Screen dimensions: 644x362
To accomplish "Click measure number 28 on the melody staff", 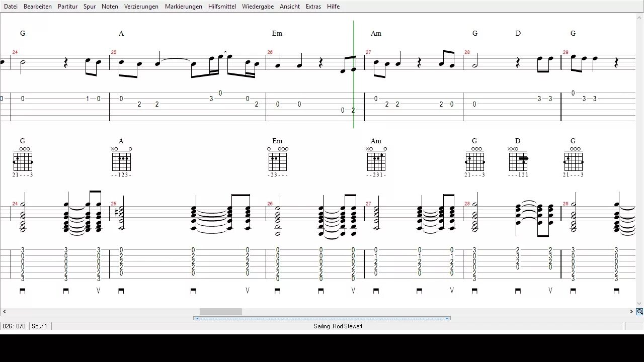I will 467,52.
